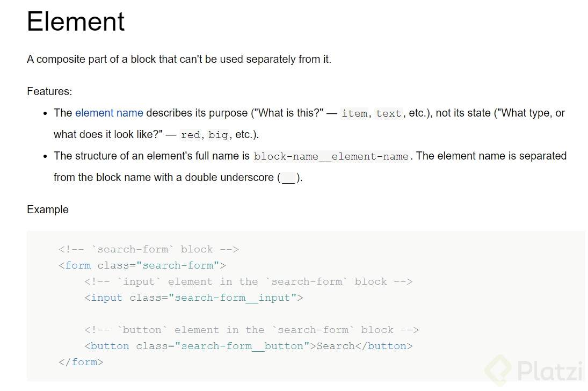Click the "Platzi" watermark text
This screenshot has width=588, height=391.
click(x=549, y=371)
